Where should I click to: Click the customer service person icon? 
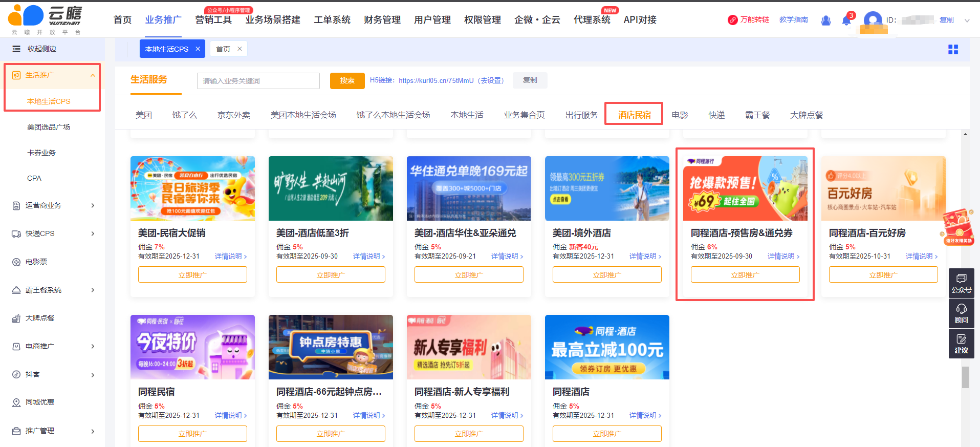826,20
